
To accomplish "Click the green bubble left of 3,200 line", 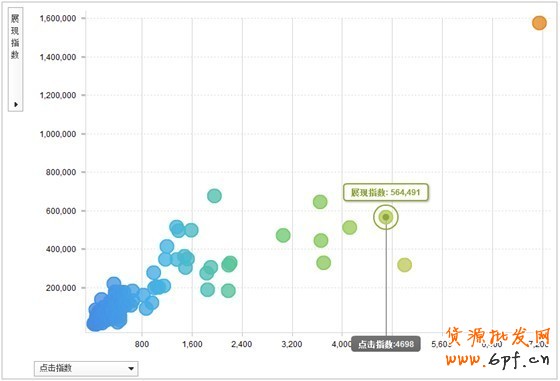I will click(283, 235).
